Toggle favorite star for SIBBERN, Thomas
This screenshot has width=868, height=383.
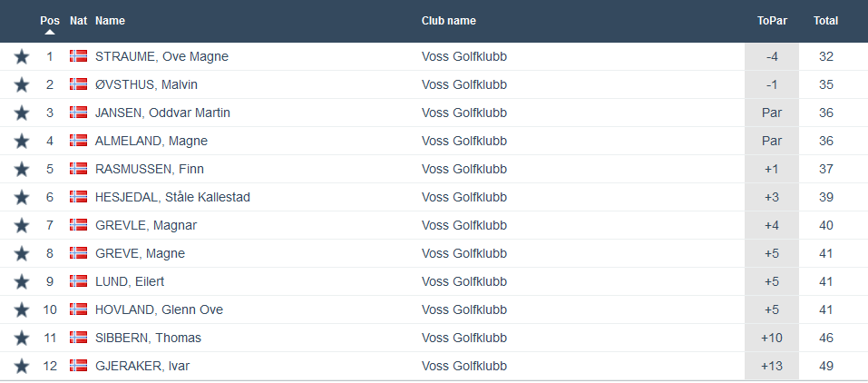pos(22,339)
